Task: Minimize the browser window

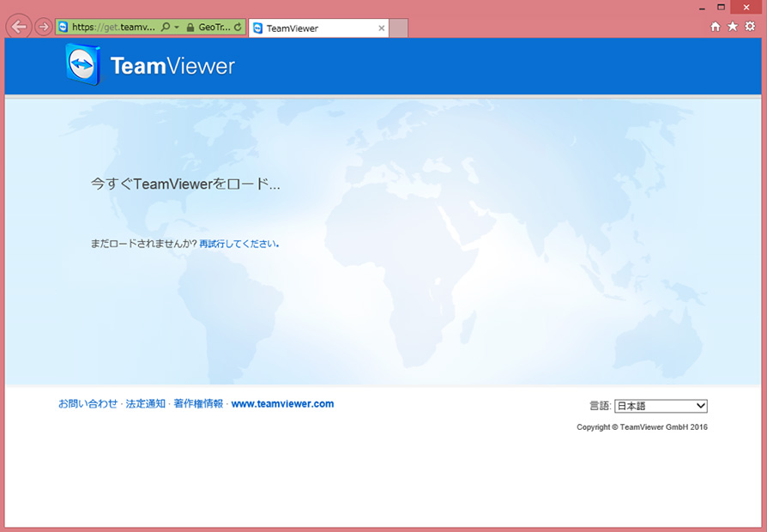Action: [702, 8]
